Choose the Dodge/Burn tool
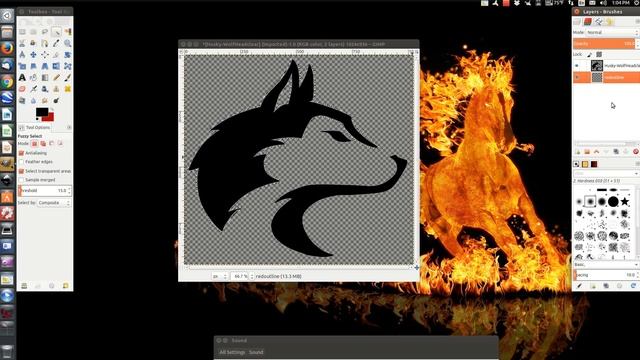The width and height of the screenshot is (640, 360). click(56, 100)
